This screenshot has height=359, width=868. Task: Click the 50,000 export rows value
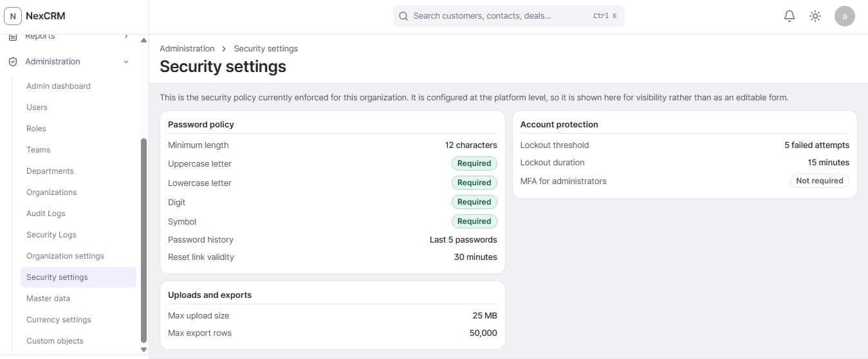click(483, 333)
